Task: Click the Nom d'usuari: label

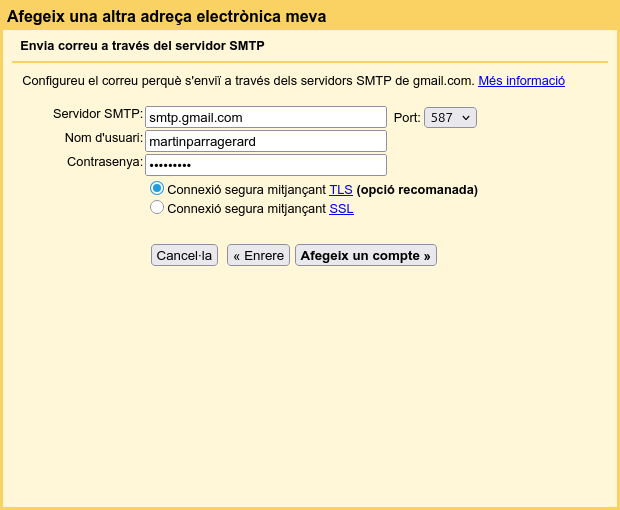Action: 103,138
